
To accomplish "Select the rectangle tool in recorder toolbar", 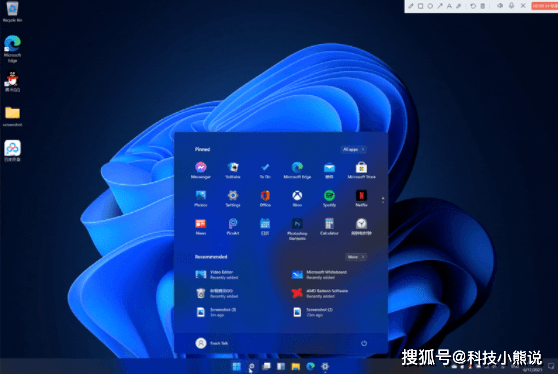I will coord(420,6).
